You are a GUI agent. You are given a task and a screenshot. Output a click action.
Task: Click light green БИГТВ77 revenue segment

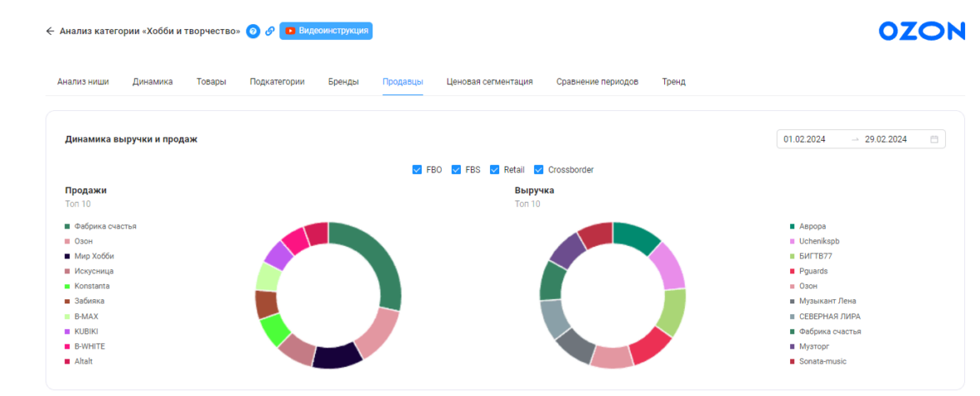click(x=672, y=313)
